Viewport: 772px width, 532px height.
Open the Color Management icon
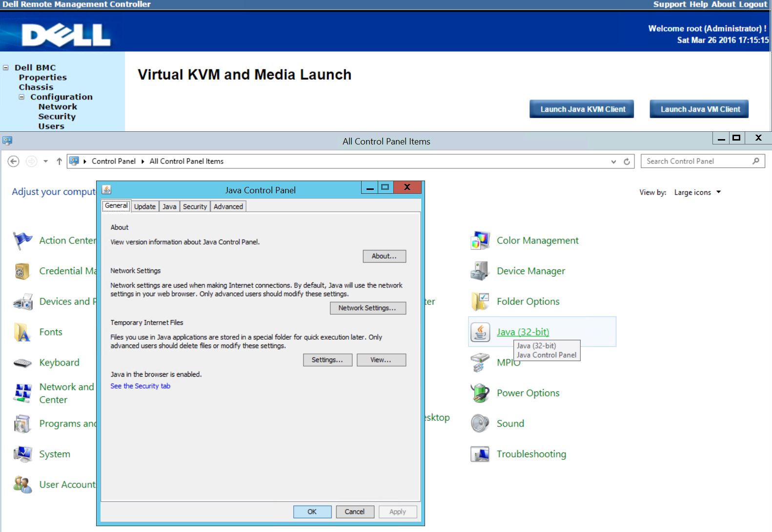tap(480, 241)
